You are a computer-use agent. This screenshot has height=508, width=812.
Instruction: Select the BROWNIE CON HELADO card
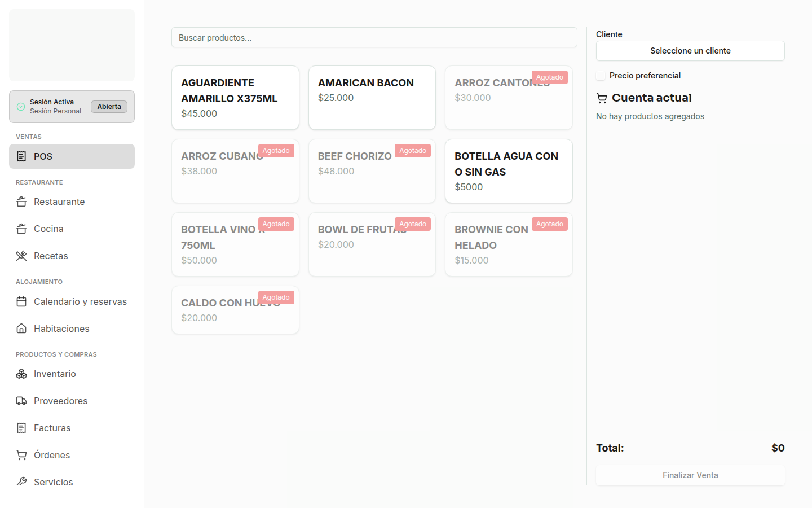click(x=509, y=244)
